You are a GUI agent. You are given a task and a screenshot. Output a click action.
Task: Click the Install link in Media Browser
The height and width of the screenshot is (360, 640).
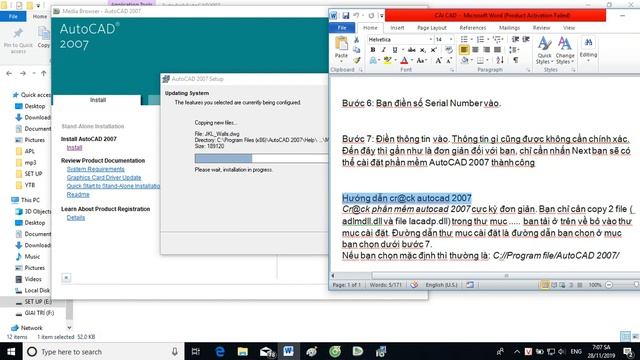(x=74, y=148)
